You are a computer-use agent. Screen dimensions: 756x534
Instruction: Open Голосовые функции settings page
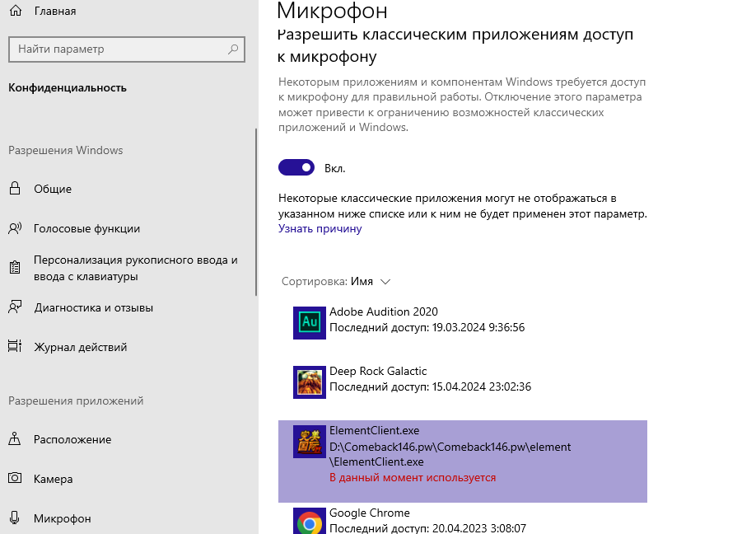click(86, 228)
